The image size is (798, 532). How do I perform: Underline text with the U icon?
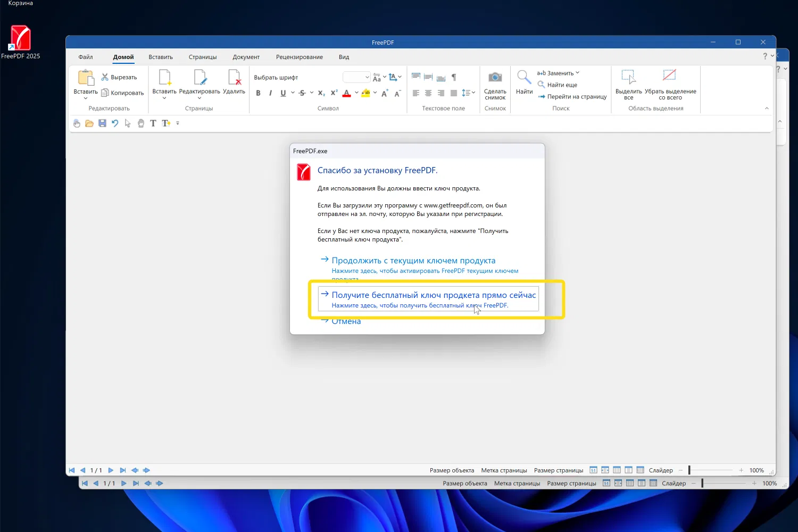click(x=283, y=93)
